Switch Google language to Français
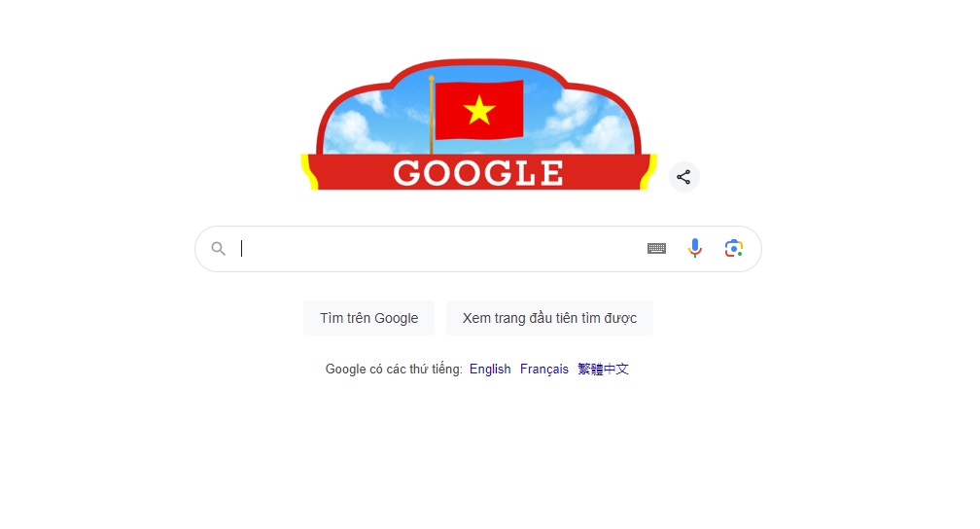This screenshot has width=980, height=529. coord(544,369)
